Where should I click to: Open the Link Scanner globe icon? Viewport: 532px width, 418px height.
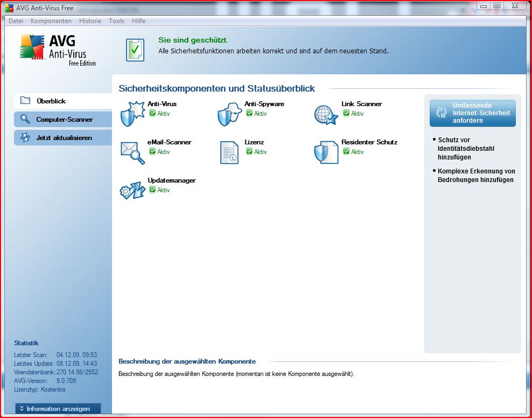point(326,115)
